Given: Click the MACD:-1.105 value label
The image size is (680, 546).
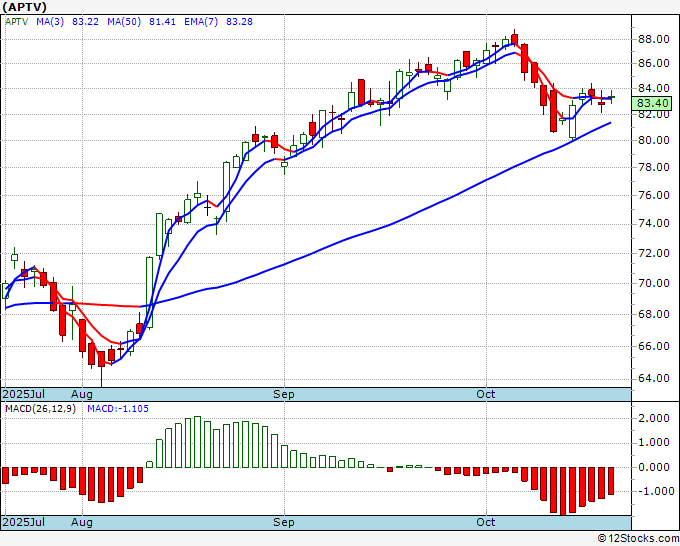Looking at the screenshot, I should tap(118, 409).
